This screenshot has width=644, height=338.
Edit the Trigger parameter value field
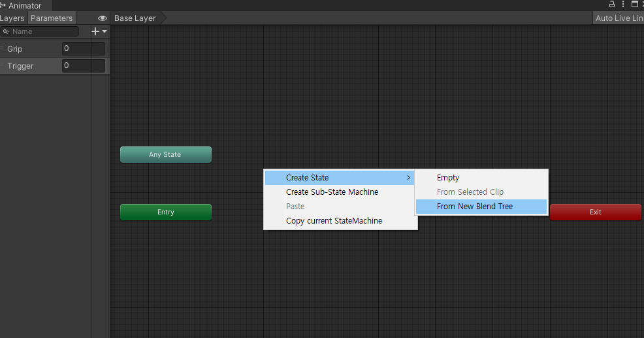click(x=84, y=65)
